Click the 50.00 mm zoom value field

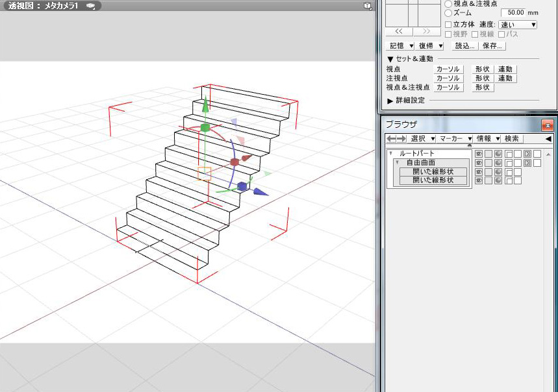tap(513, 13)
